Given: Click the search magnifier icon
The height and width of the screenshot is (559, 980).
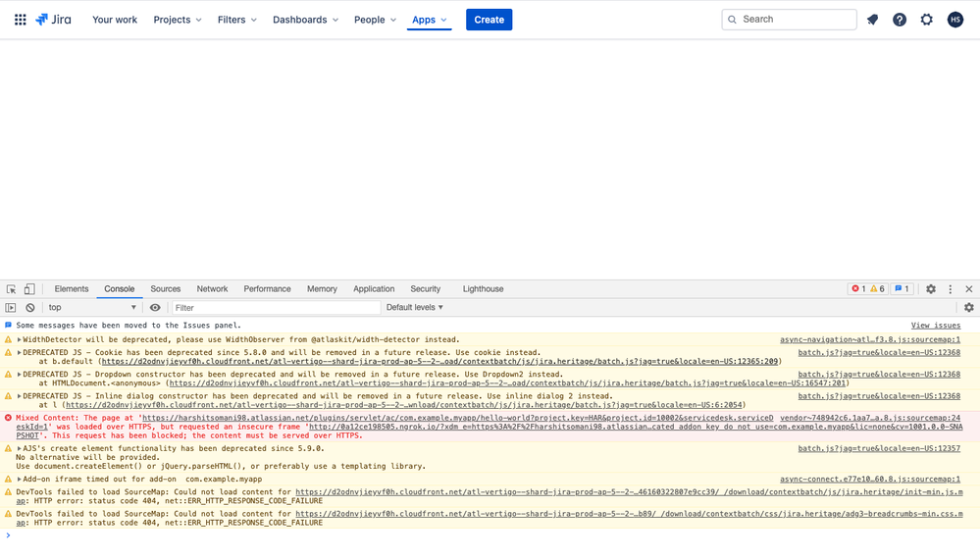Looking at the screenshot, I should 732,20.
